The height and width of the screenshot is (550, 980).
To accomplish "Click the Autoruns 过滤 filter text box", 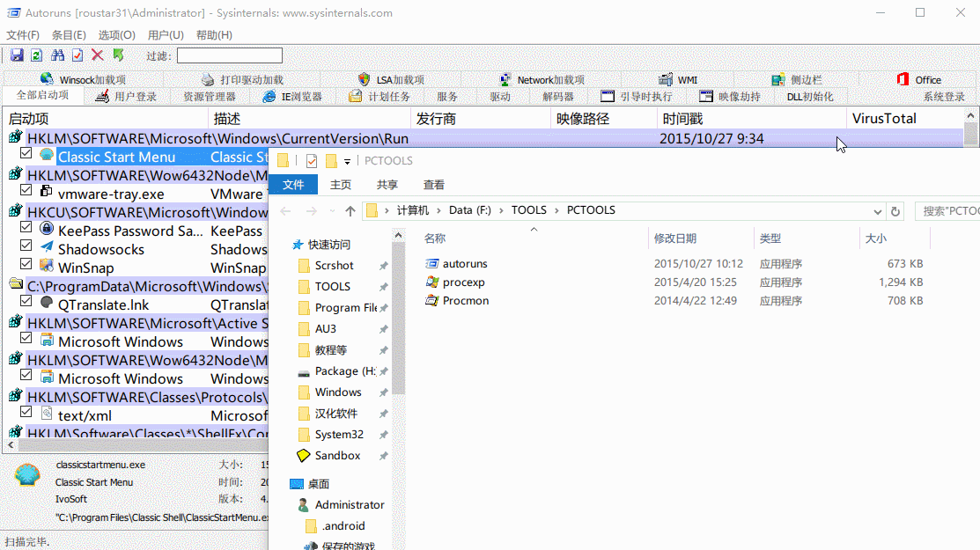I will coord(230,55).
